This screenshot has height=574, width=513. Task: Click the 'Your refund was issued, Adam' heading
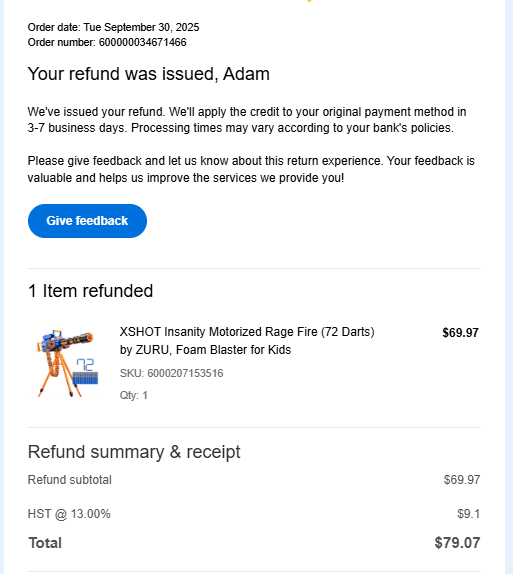(149, 74)
